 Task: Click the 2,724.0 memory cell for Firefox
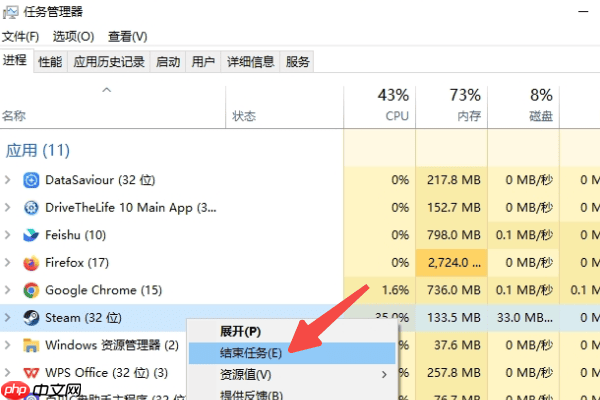pos(452,263)
